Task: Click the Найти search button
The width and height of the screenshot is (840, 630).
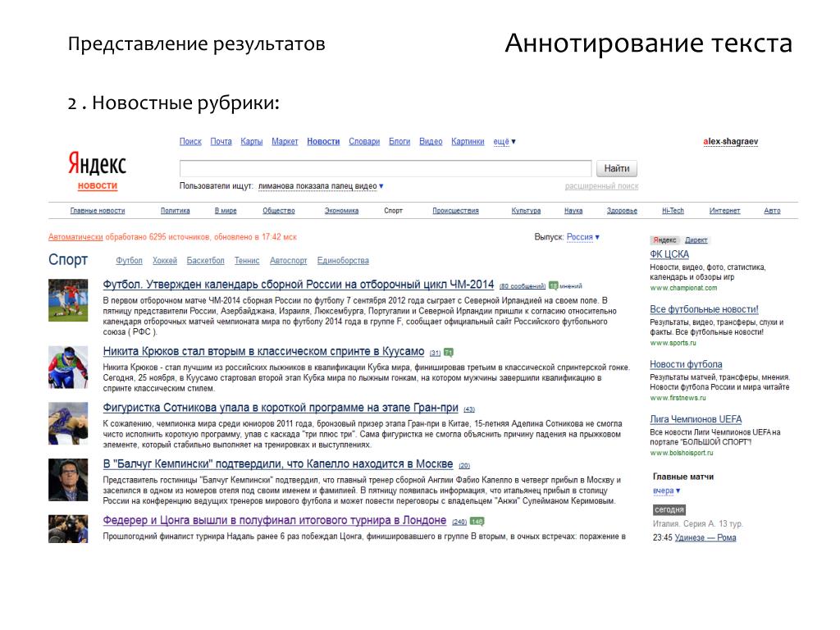Action: [617, 168]
